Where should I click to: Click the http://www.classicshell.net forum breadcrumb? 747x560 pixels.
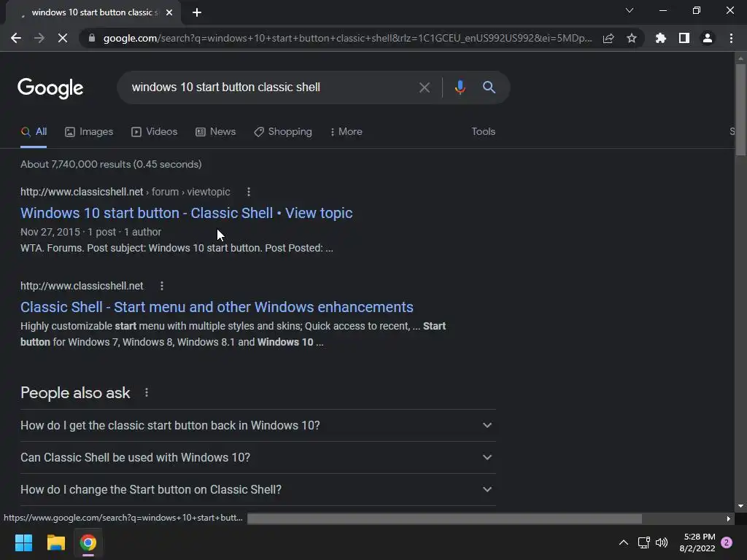click(125, 192)
